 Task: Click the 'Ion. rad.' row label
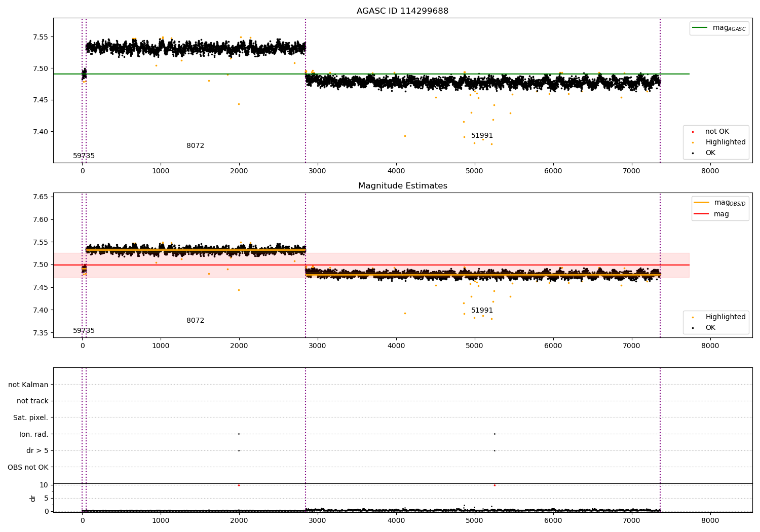pyautogui.click(x=34, y=434)
